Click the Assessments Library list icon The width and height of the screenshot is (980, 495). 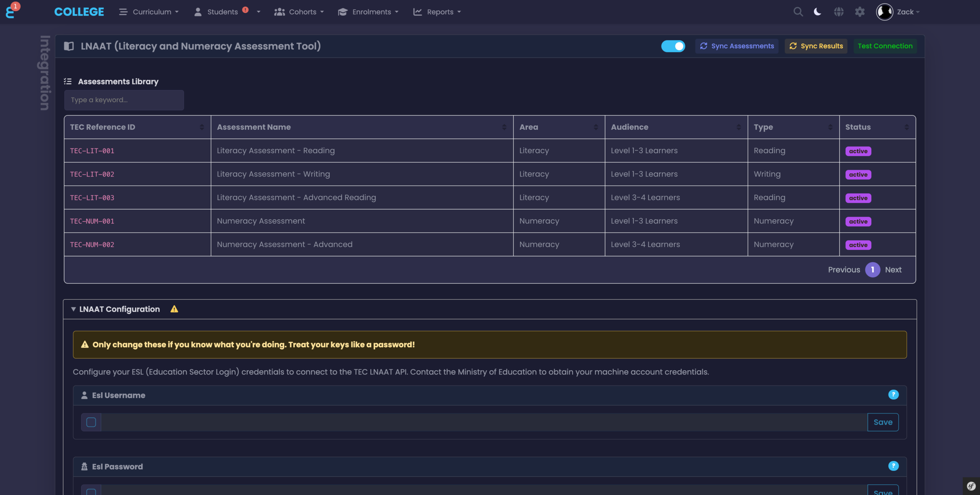tap(67, 81)
